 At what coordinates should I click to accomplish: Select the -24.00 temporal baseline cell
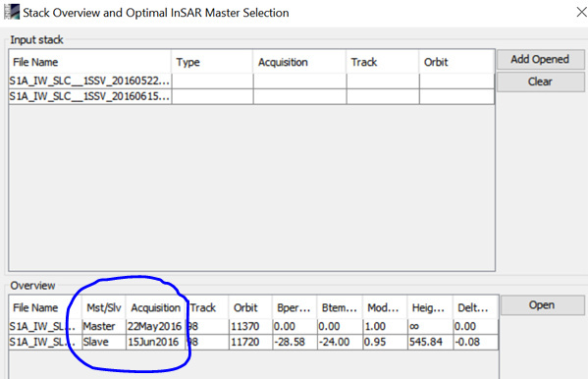coord(340,342)
